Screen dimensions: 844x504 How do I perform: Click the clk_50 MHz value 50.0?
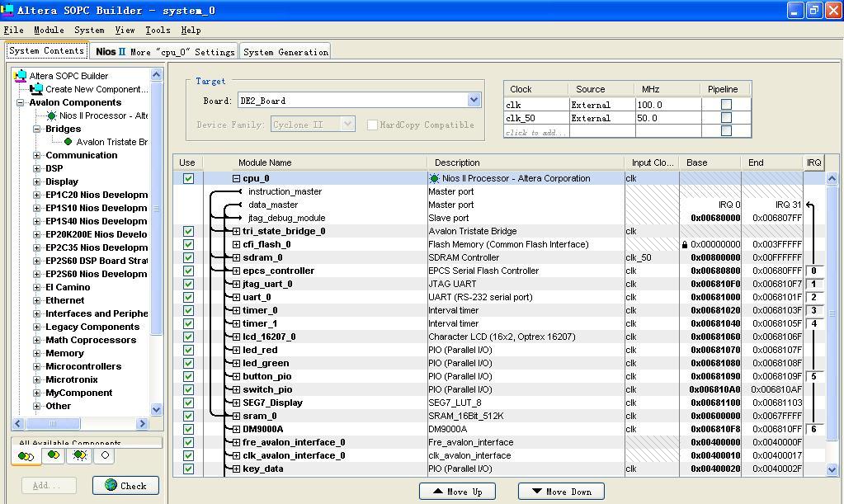[647, 118]
